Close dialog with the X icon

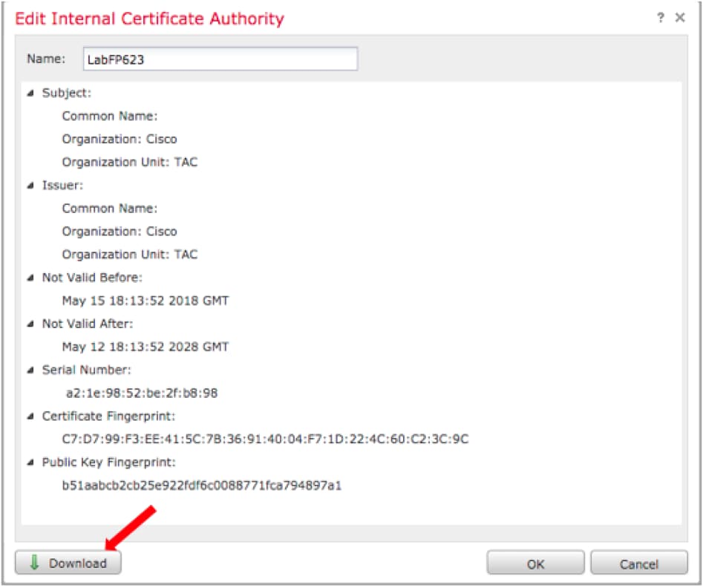(x=680, y=18)
